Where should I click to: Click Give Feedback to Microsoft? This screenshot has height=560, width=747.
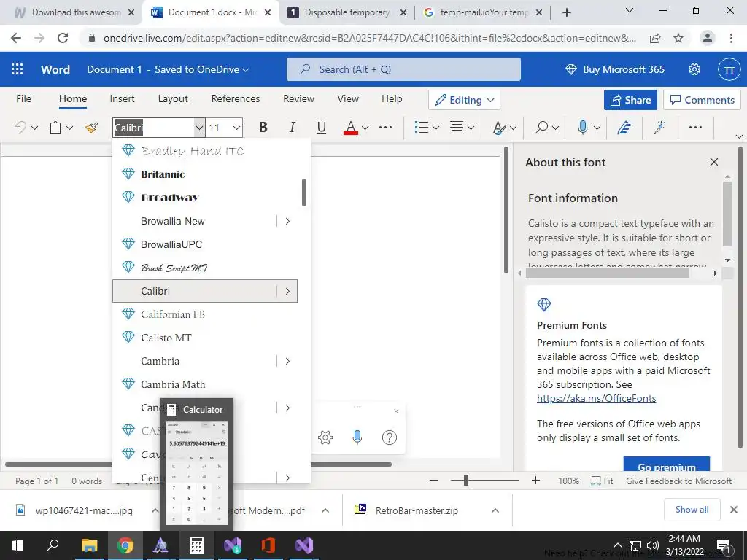coord(678,481)
